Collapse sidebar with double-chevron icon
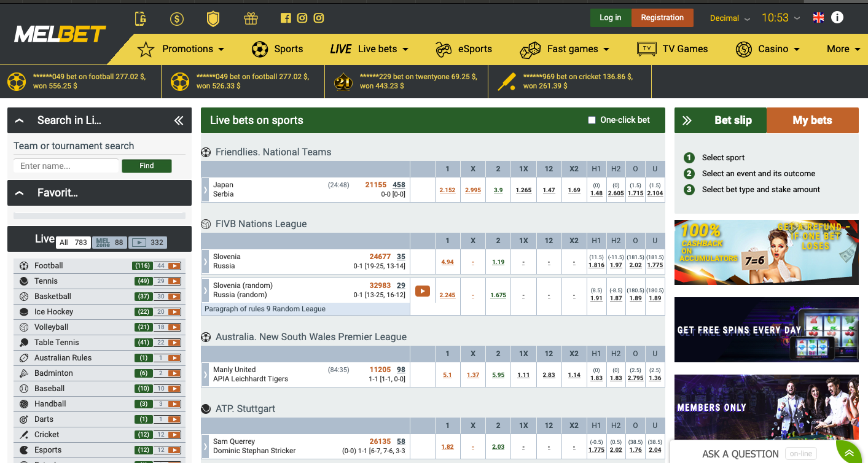 pyautogui.click(x=179, y=120)
